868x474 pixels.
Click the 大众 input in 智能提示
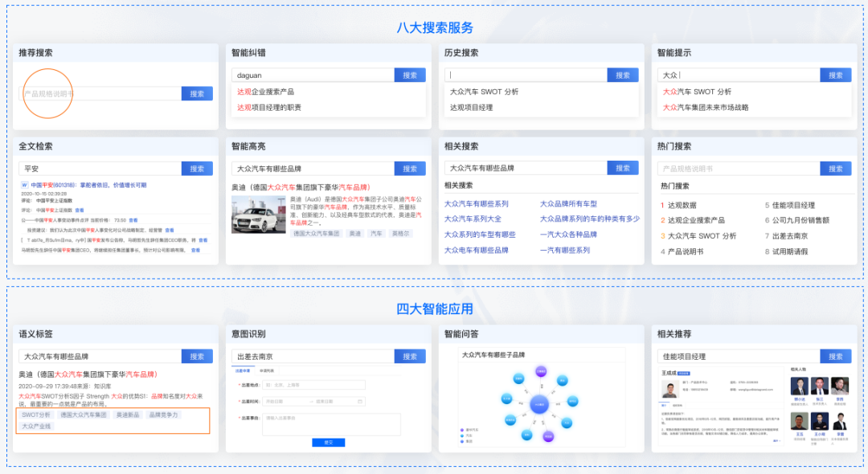[739, 76]
